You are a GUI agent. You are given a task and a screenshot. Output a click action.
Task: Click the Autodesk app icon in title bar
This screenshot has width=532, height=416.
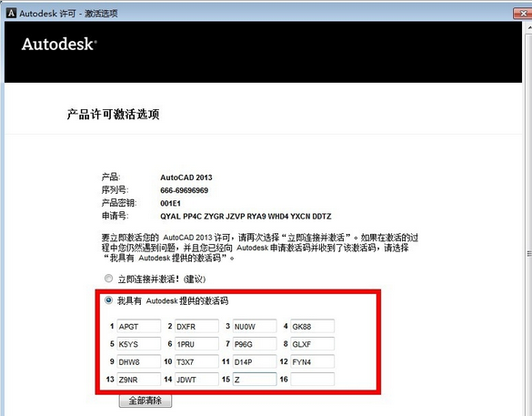(x=11, y=14)
